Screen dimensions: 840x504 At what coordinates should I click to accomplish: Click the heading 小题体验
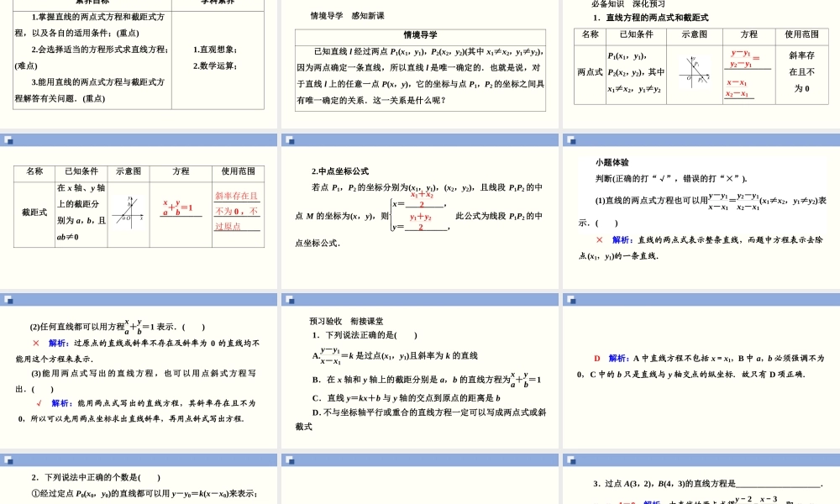coord(612,162)
